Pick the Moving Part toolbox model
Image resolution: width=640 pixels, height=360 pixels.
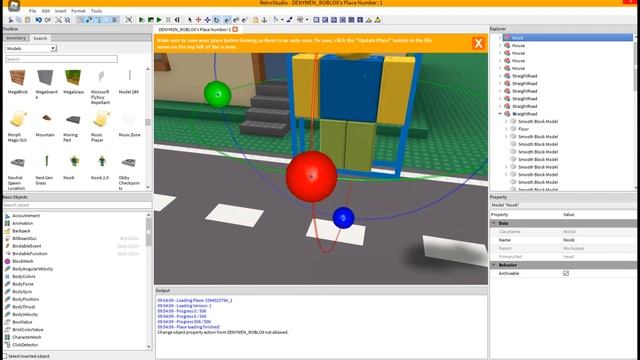point(73,120)
